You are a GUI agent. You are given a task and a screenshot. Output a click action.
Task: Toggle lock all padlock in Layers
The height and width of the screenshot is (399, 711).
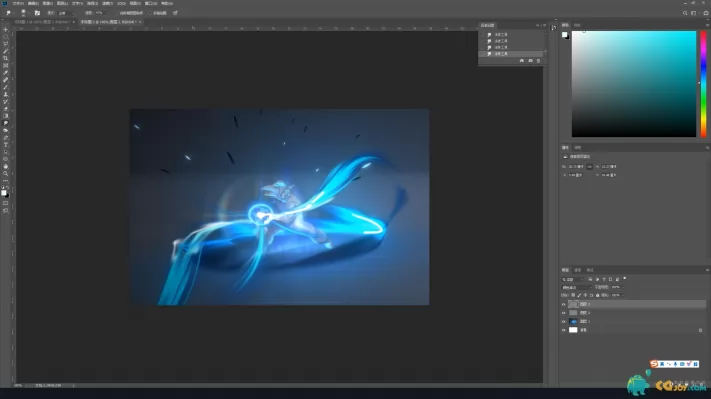coord(598,295)
